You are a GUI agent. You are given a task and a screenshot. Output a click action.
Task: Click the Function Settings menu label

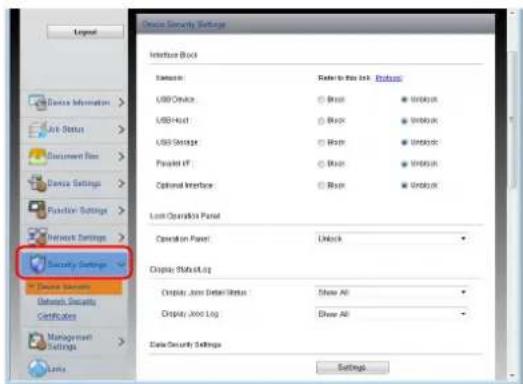point(77,210)
